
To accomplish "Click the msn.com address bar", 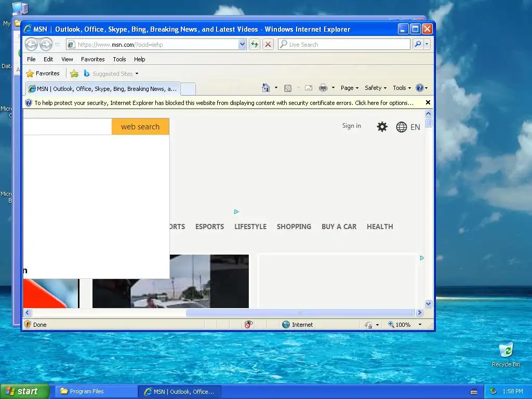I will click(x=153, y=45).
